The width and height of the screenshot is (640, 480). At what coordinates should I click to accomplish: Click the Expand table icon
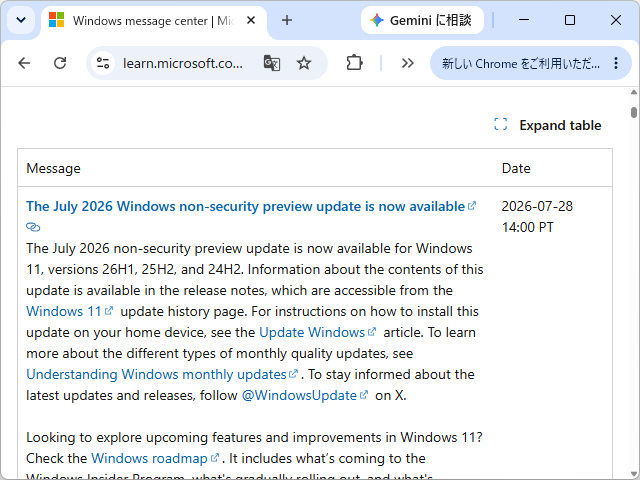coord(500,124)
